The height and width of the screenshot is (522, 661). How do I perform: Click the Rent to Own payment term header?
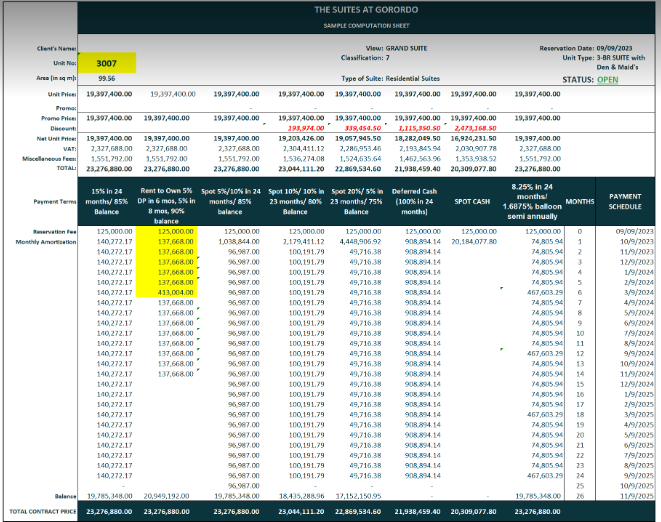[x=170, y=183]
